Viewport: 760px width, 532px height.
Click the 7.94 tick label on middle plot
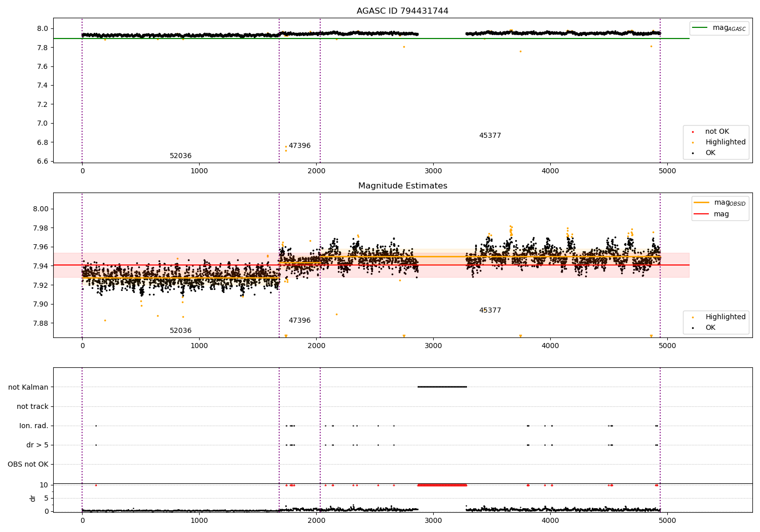(41, 266)
